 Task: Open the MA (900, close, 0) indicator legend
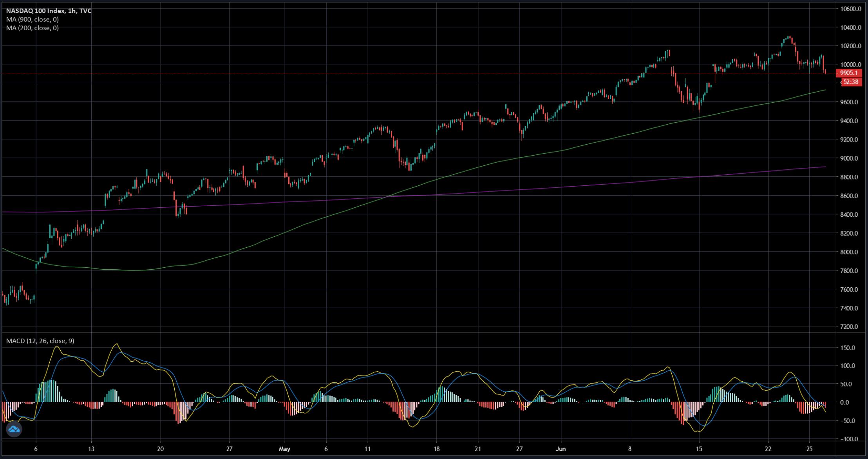[x=33, y=19]
